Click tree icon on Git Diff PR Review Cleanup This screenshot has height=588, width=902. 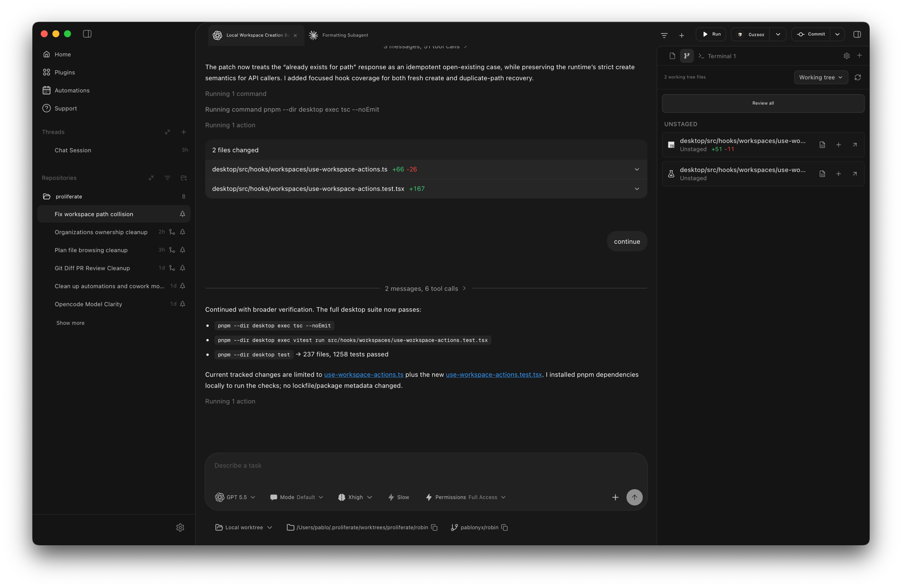[x=183, y=268]
